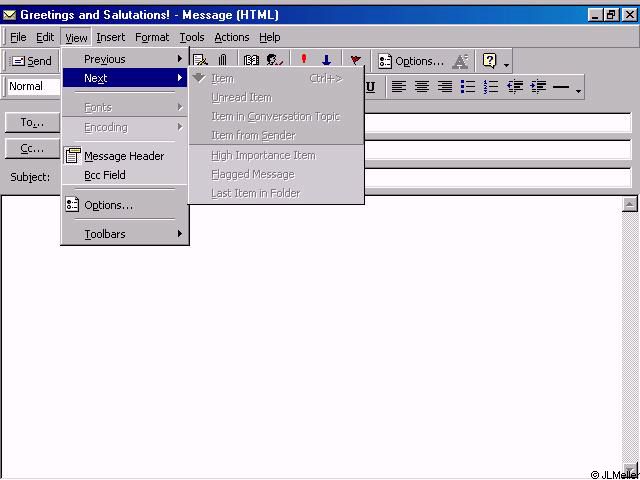Choose Options... in the View menu
This screenshot has height=480, width=640.
coord(124,205)
